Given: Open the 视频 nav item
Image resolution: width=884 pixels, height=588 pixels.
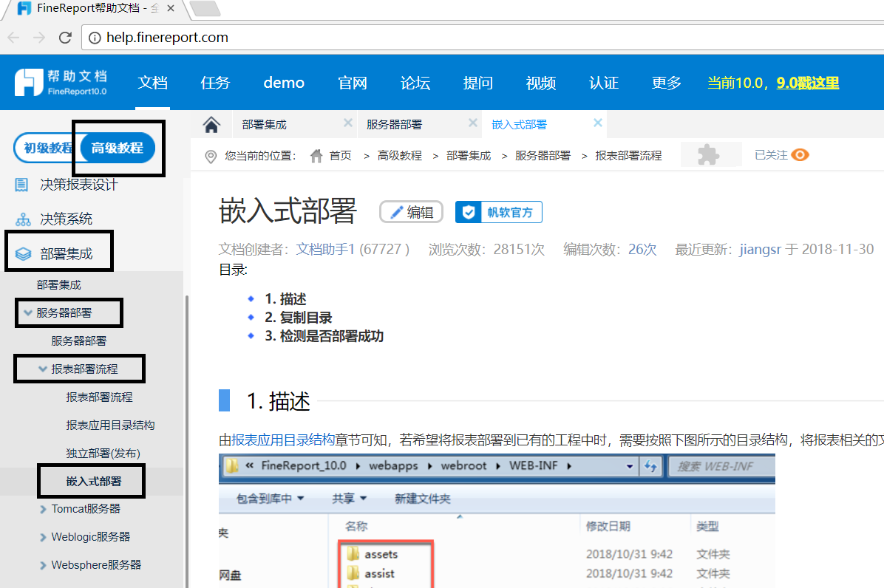Looking at the screenshot, I should [541, 83].
